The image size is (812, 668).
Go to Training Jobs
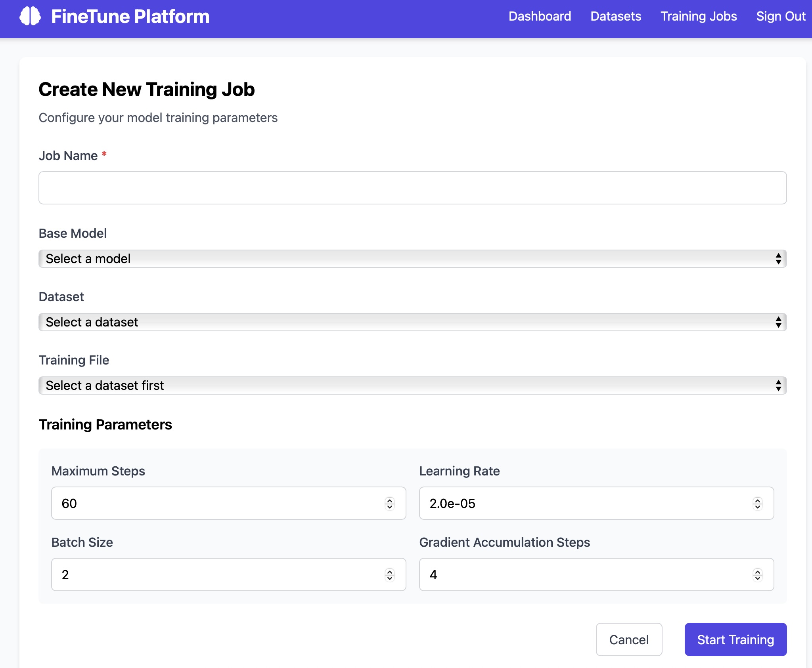tap(699, 17)
